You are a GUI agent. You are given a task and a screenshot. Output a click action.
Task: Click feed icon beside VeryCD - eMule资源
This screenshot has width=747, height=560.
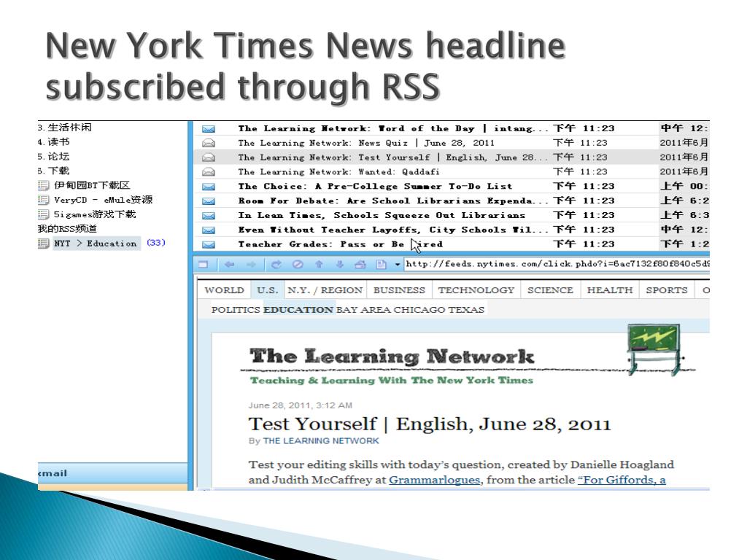[43, 200]
